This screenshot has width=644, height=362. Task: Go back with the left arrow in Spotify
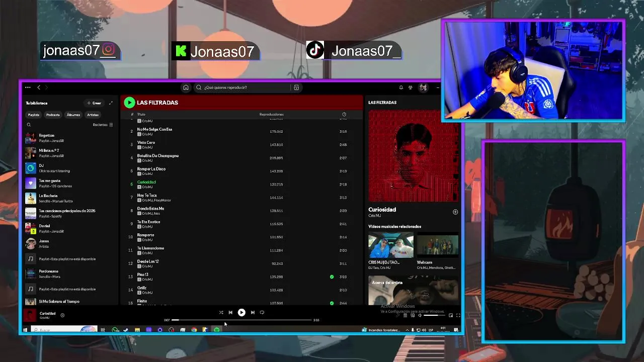coord(39,87)
